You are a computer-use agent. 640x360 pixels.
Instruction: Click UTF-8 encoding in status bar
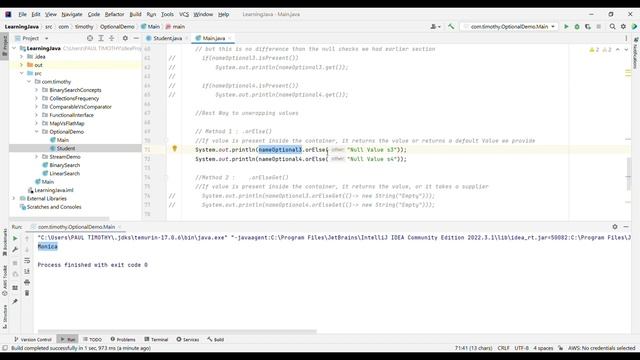(x=521, y=348)
